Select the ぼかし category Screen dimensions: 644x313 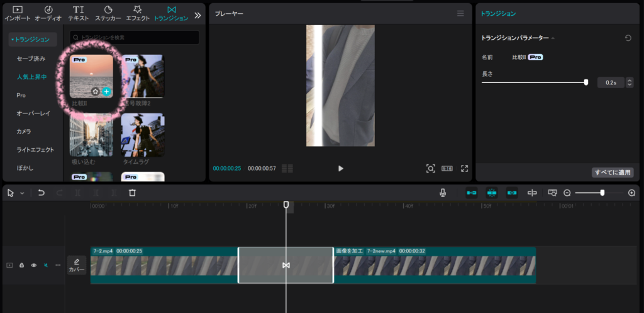pyautogui.click(x=25, y=168)
